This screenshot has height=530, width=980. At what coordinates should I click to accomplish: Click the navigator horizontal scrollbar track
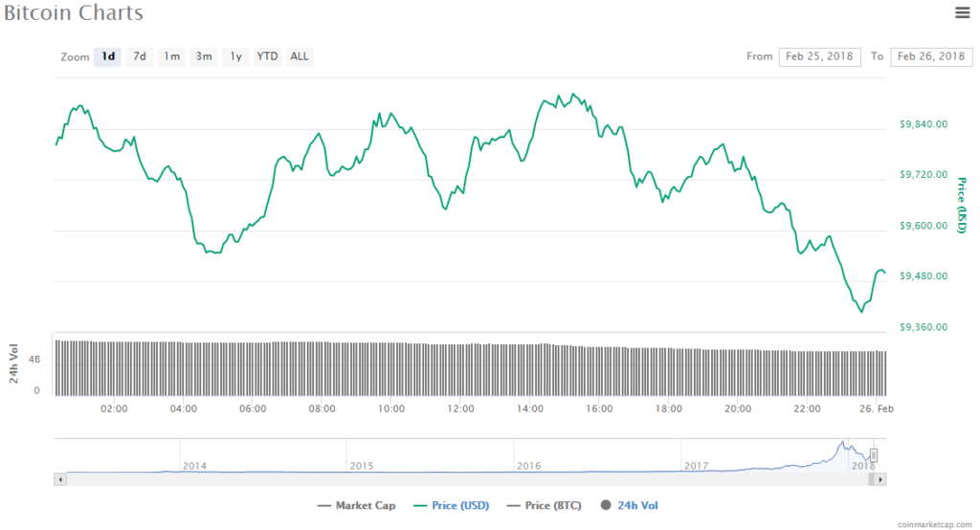tap(459, 477)
